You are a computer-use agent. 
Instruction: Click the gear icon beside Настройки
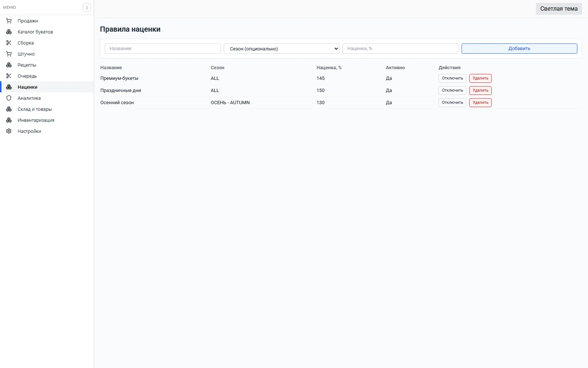(x=9, y=131)
